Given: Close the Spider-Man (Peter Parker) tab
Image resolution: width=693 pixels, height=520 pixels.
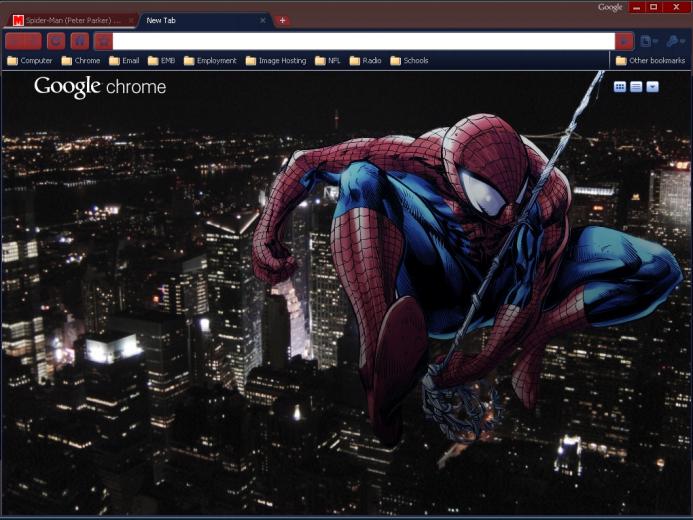Looking at the screenshot, I should pyautogui.click(x=131, y=20).
